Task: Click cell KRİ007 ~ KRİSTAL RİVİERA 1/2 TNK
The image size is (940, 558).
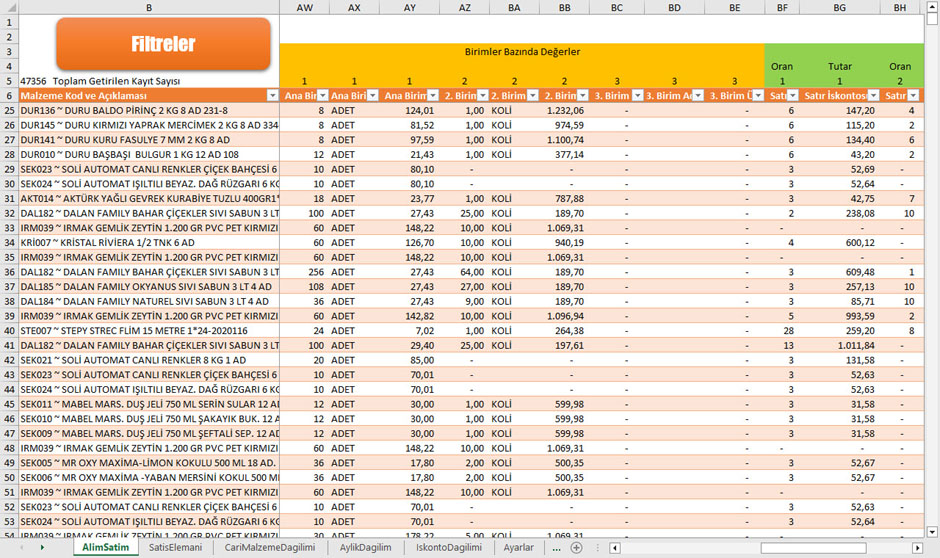Action: pos(149,243)
